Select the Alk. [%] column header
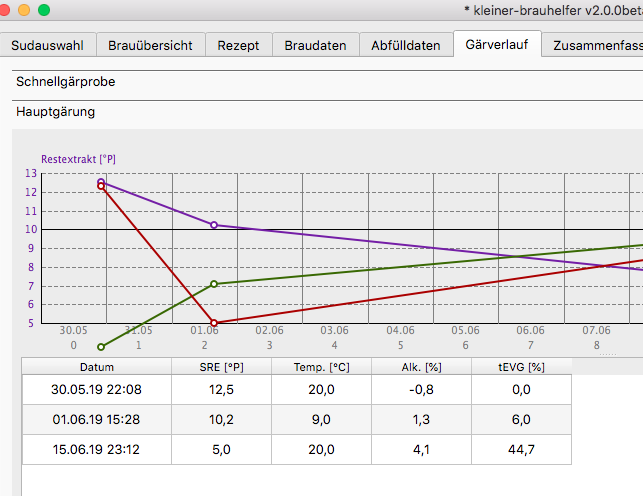643x496 pixels. click(x=421, y=365)
